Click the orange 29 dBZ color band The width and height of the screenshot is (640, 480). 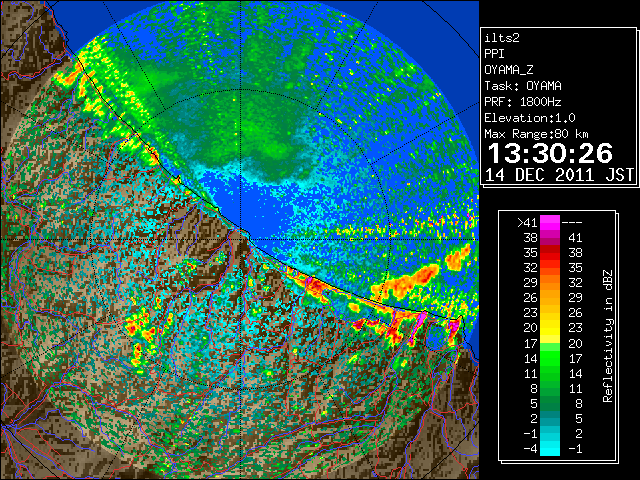pyautogui.click(x=550, y=283)
